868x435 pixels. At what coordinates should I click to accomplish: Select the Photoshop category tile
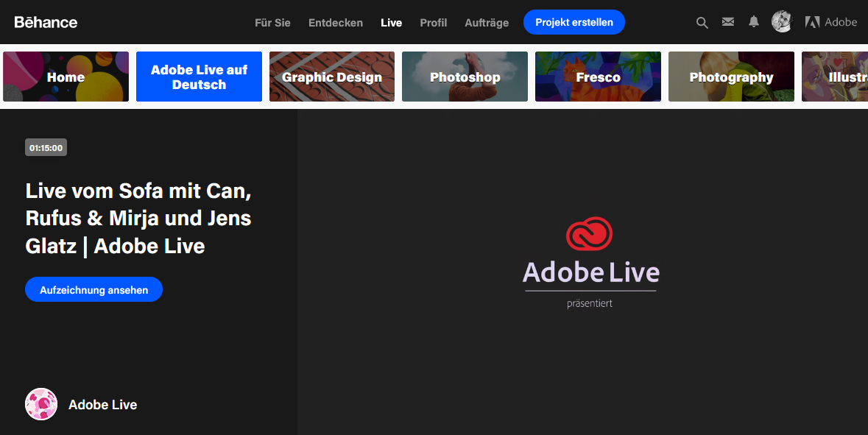pos(465,77)
